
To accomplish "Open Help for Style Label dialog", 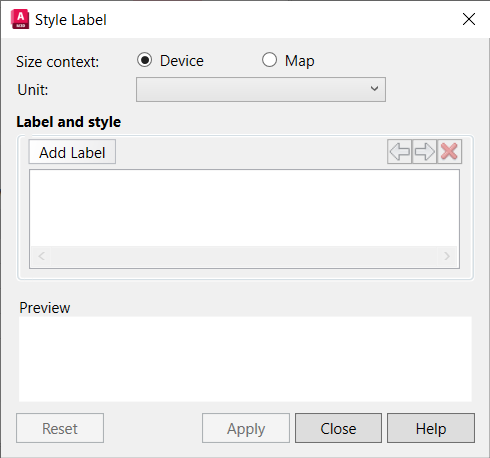I will pos(431,428).
